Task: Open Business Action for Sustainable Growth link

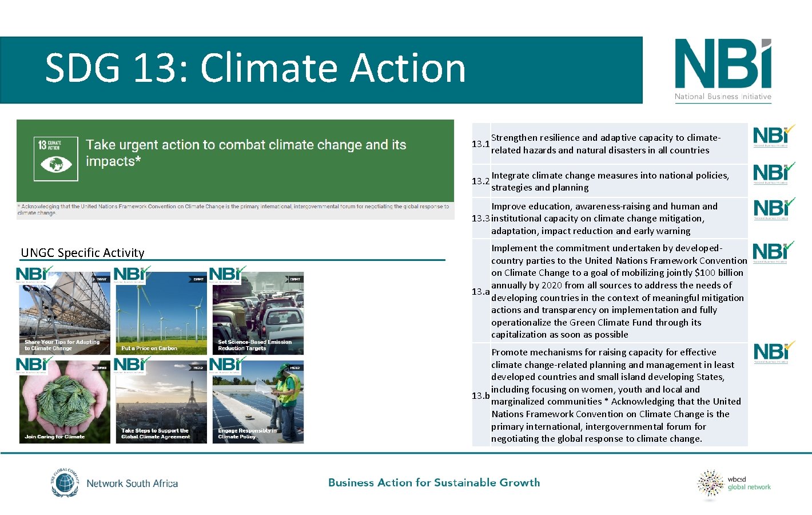Action: (x=433, y=483)
